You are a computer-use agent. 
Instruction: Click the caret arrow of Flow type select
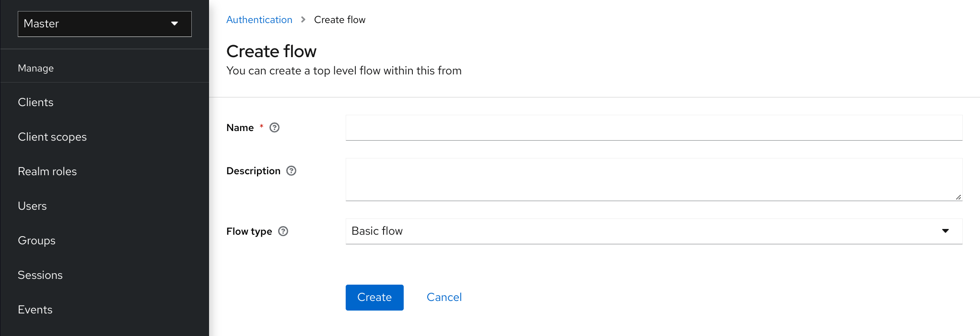(x=945, y=231)
